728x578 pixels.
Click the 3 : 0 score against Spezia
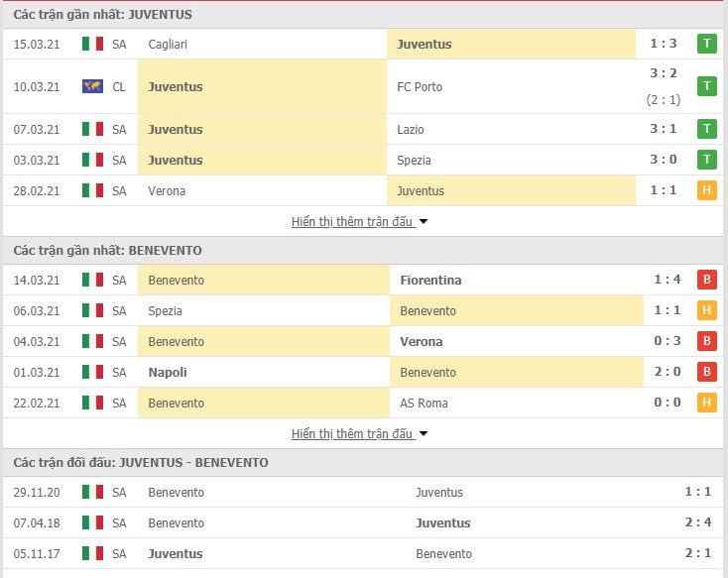tap(663, 160)
